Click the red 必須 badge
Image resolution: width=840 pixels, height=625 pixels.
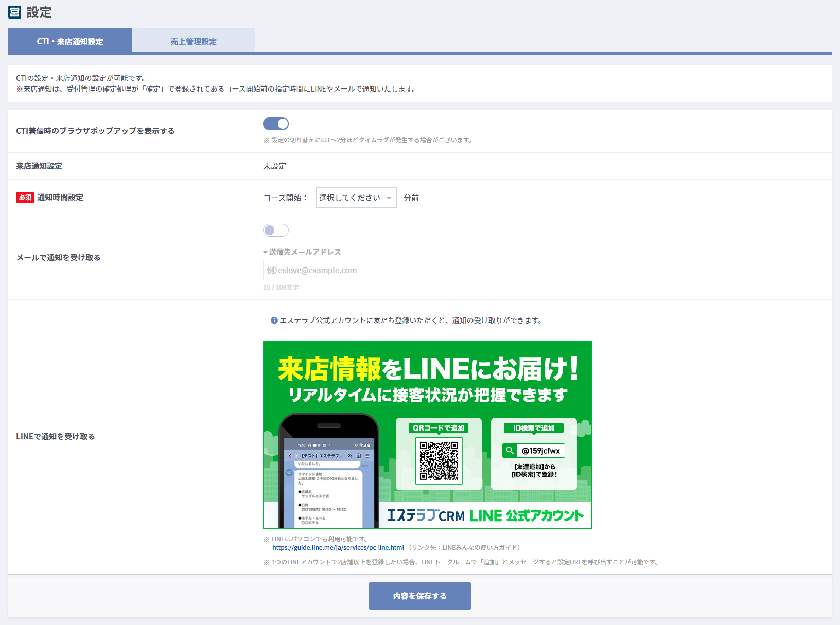coord(25,198)
